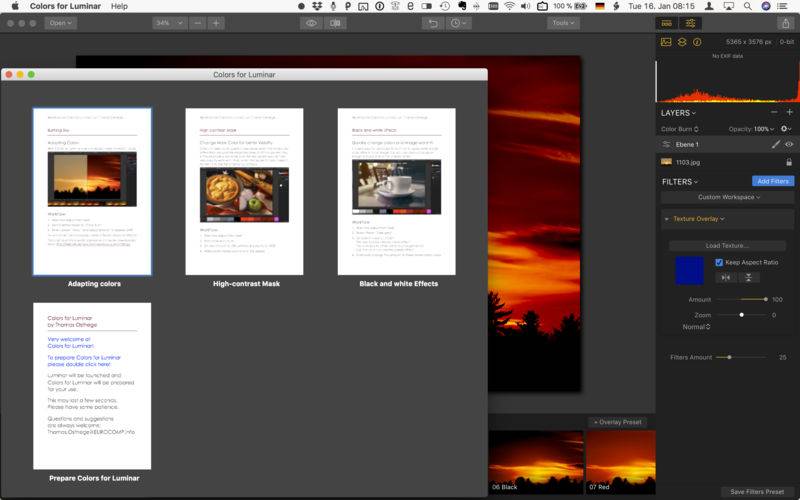Hide the Ebene 1 layer with eye icon
Screen dimensions: 800x500
click(789, 144)
